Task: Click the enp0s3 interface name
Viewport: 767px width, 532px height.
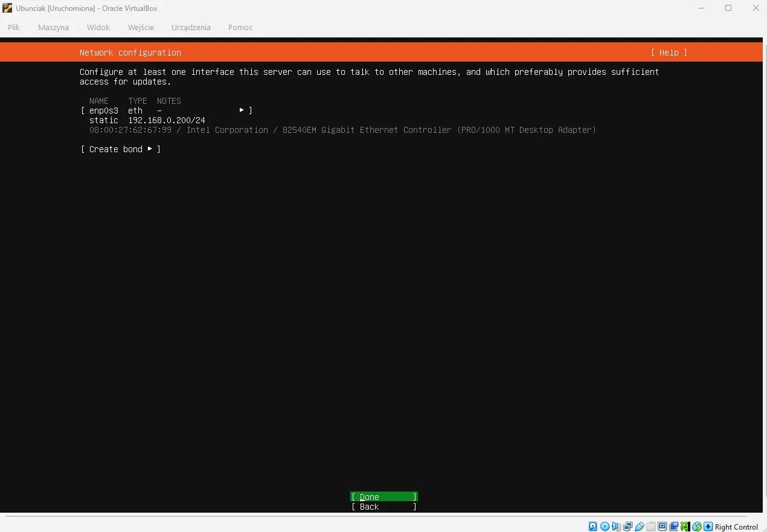Action: (104, 111)
